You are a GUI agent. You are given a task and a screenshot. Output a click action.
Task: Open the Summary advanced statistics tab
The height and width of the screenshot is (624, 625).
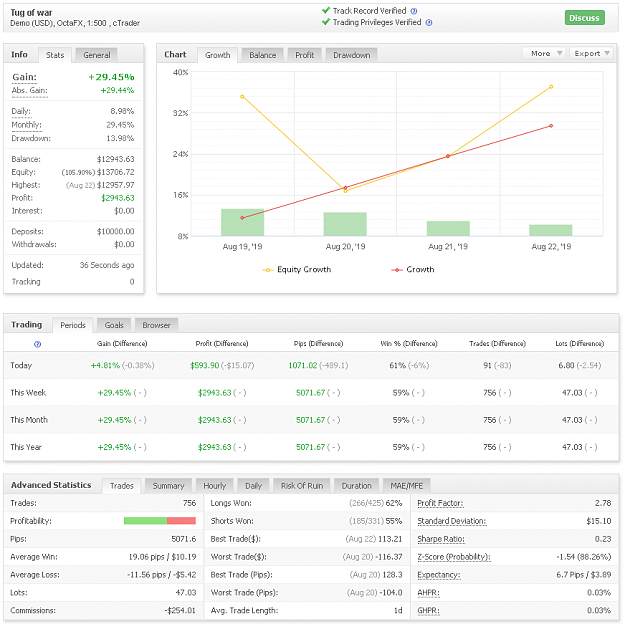click(x=168, y=486)
